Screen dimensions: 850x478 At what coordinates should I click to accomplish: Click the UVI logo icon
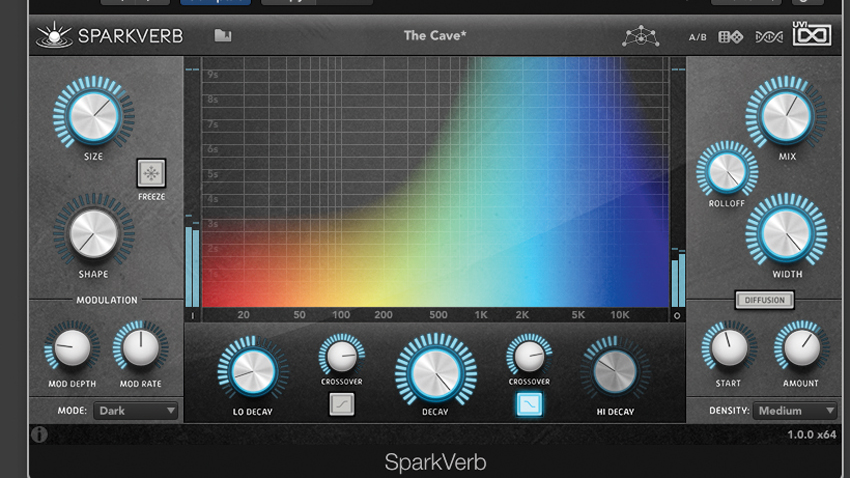coord(812,34)
